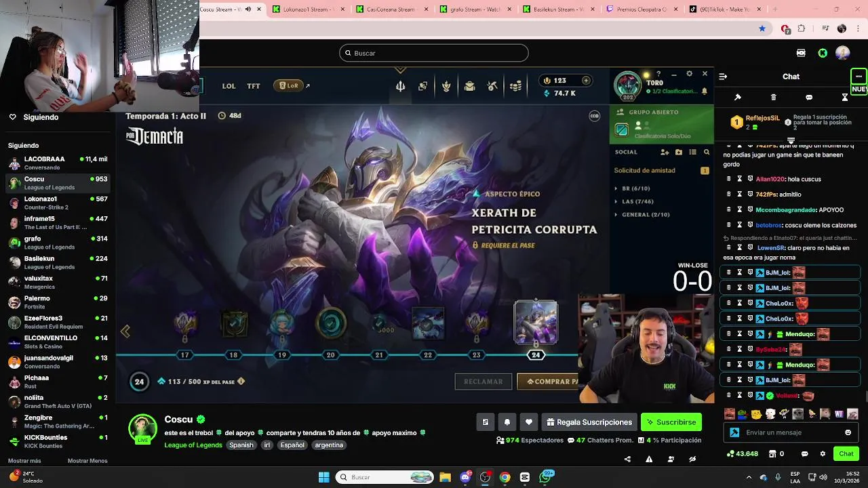This screenshot has width=868, height=488.
Task: Select level 24 Xerath reward thumbnail
Action: point(536,323)
